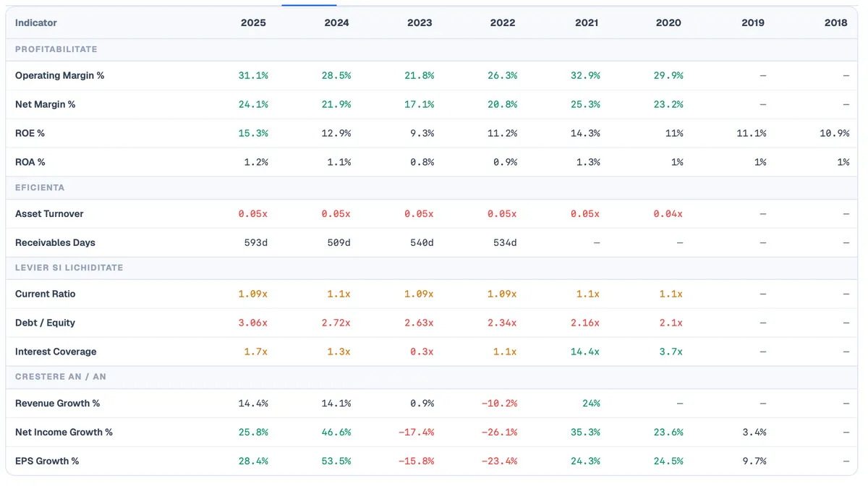The height and width of the screenshot is (489, 868).
Task: Select the ROA % row label
Action: 30,162
